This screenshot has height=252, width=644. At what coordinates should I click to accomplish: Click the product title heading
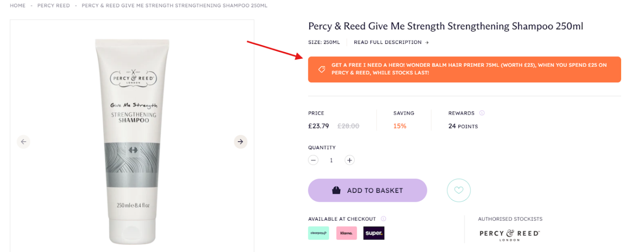[x=446, y=26]
